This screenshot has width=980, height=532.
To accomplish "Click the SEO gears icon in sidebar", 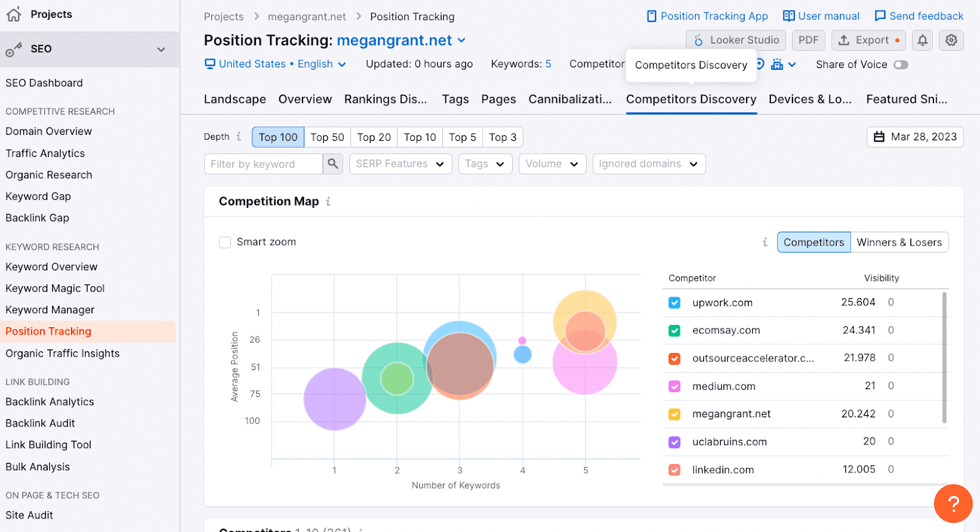I will click(x=13, y=49).
